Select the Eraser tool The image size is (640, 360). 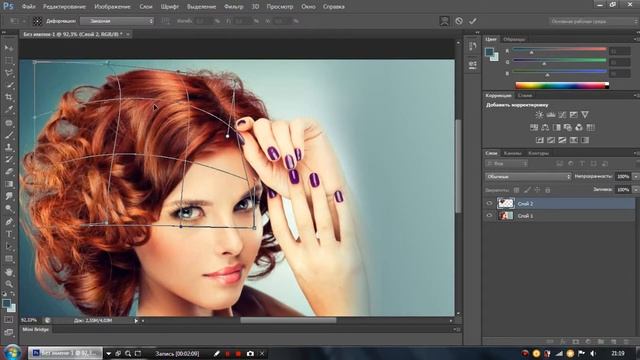point(9,172)
